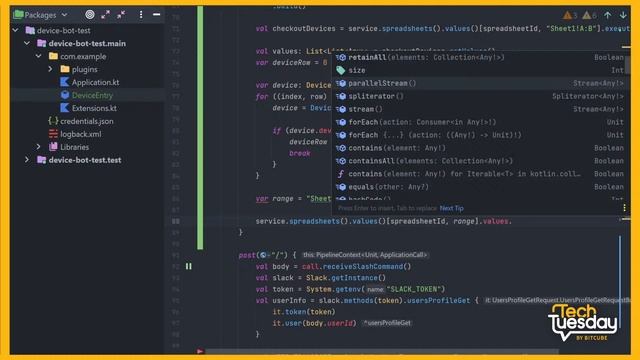Click the Slack.getInstance() call
The width and height of the screenshot is (640, 360).
click(x=346, y=278)
